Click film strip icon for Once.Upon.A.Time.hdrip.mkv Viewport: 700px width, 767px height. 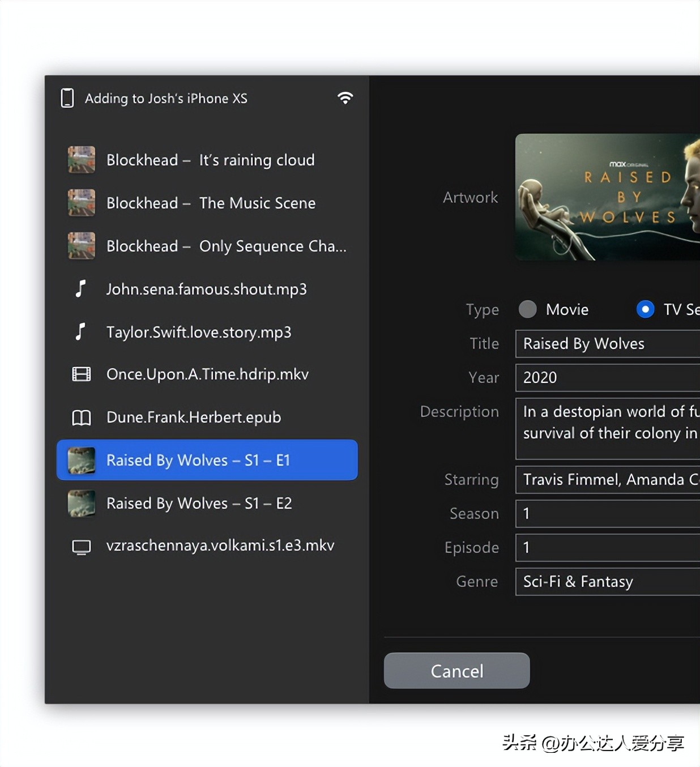click(81, 374)
